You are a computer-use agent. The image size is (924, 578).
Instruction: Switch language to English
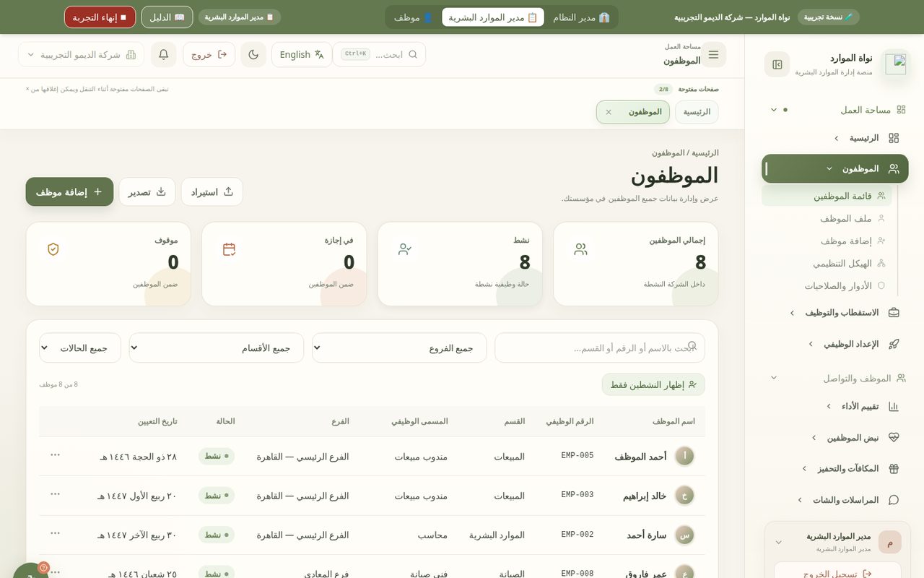(x=302, y=54)
